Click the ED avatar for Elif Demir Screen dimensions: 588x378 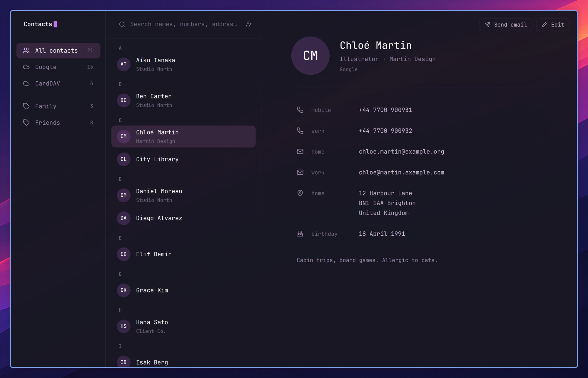click(123, 254)
